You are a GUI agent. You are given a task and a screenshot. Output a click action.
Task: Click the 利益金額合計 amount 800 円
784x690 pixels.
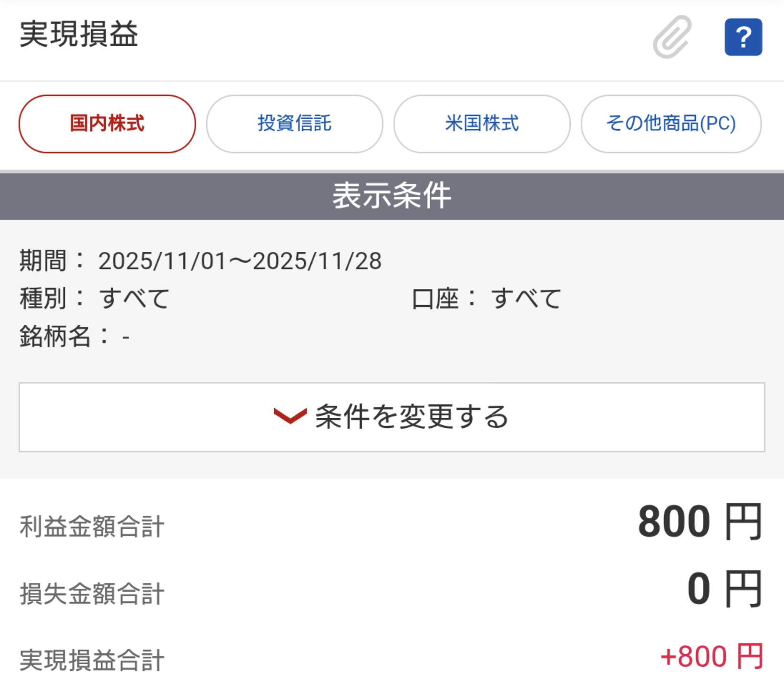[699, 522]
